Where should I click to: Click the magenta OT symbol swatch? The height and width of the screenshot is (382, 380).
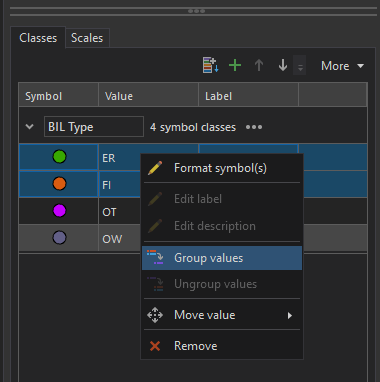pyautogui.click(x=59, y=211)
